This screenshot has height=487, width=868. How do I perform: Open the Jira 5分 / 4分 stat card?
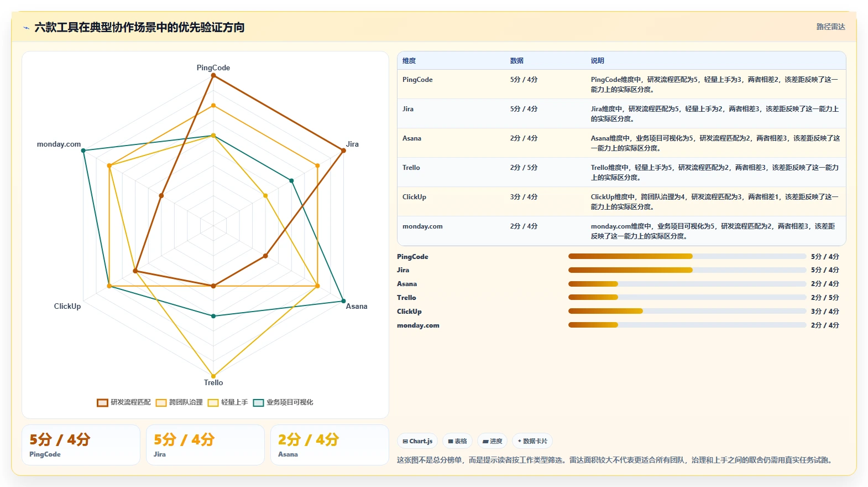coord(205,445)
